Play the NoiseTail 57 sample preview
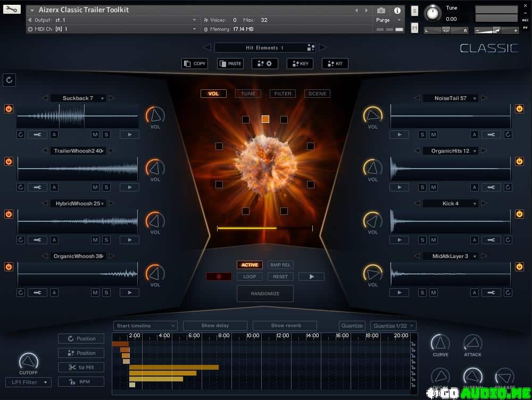Screen dimensions: 532x400 pos(400,135)
